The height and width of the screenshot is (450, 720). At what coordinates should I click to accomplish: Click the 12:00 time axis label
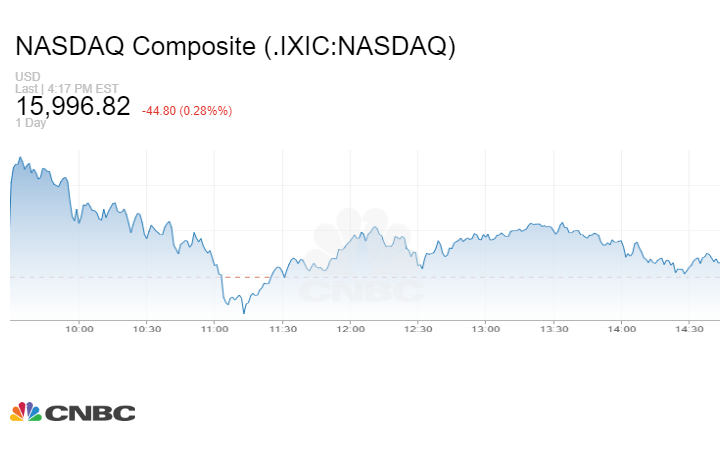click(x=350, y=328)
